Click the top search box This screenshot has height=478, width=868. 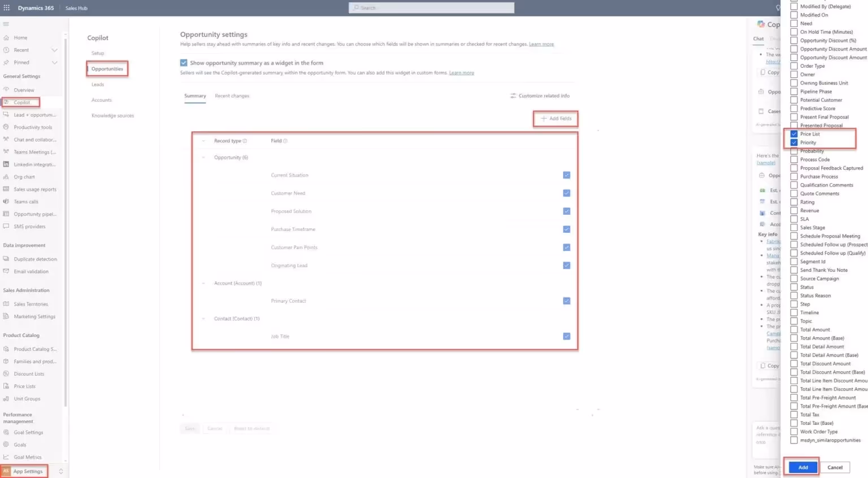click(x=432, y=8)
